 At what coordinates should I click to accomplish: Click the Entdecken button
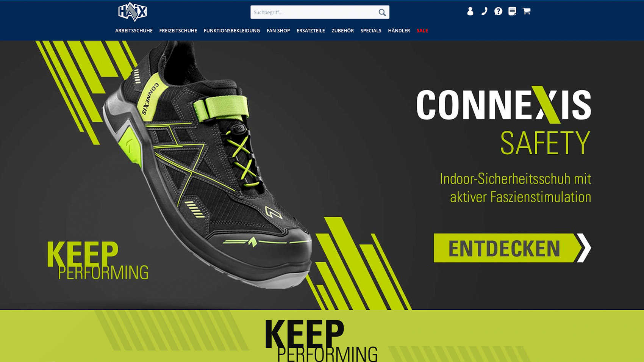[x=512, y=248]
